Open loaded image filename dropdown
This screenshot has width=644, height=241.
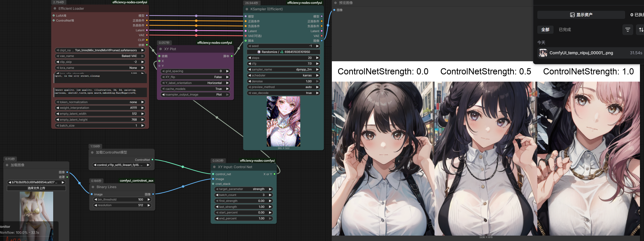[36, 182]
